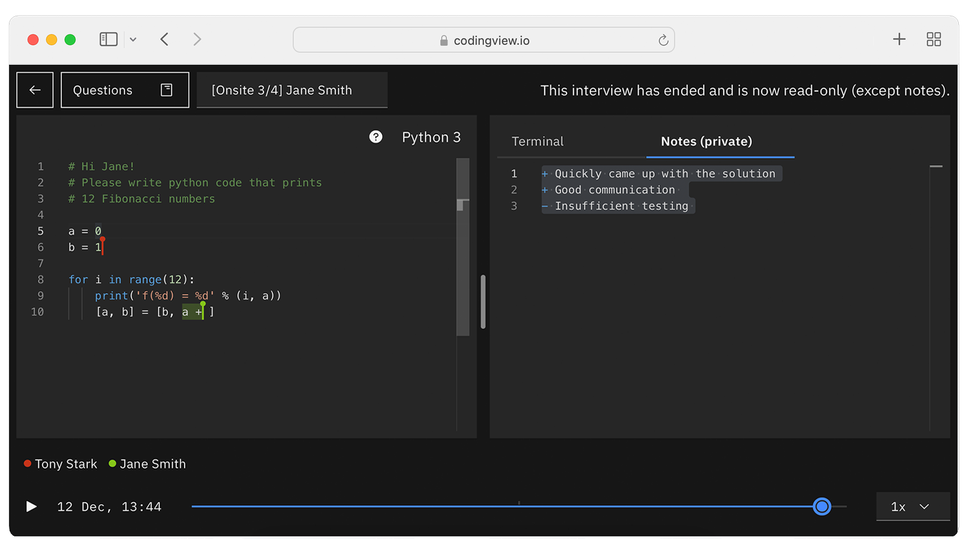Image resolution: width=970 pixels, height=560 pixels.
Task: Click the marker on the playback timeline
Action: [x=519, y=503]
